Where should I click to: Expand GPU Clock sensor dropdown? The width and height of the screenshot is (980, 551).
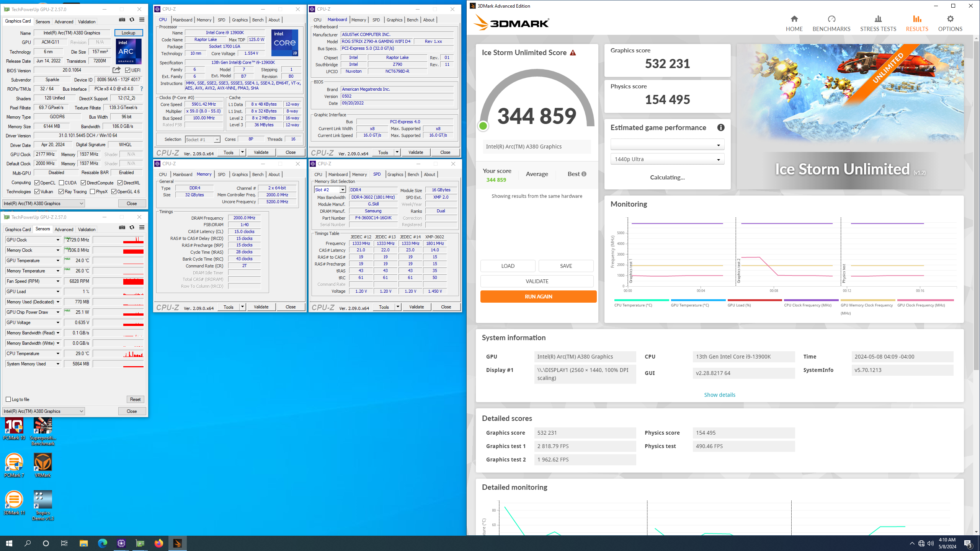(58, 240)
